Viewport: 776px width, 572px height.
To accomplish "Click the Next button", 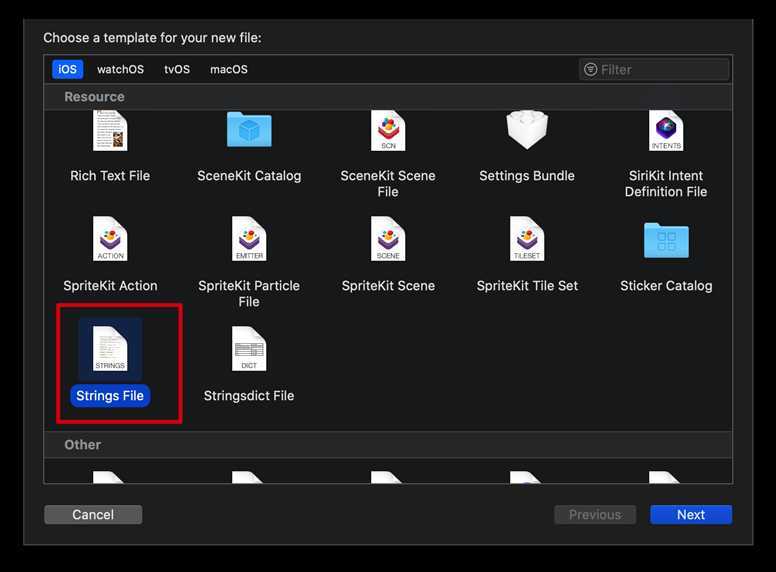I will [691, 515].
